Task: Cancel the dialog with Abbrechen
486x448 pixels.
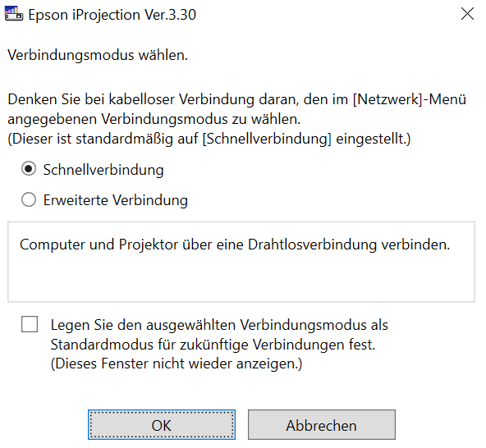Action: [x=322, y=425]
